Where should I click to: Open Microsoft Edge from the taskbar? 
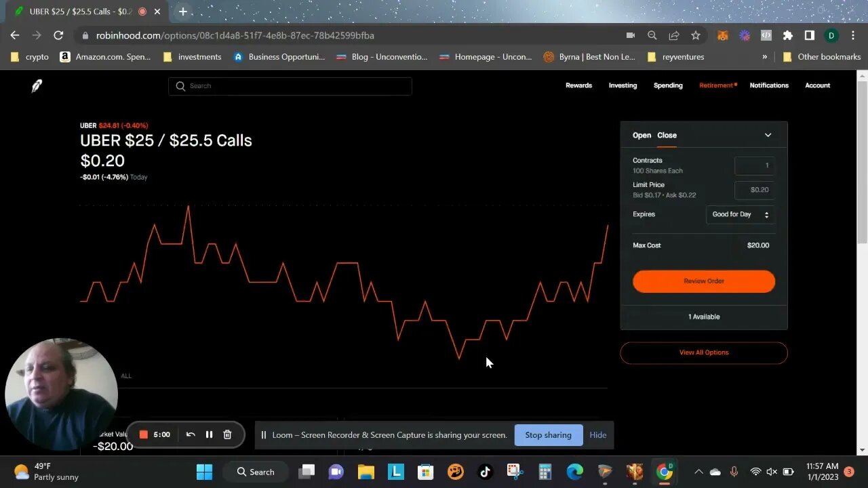[x=574, y=472]
